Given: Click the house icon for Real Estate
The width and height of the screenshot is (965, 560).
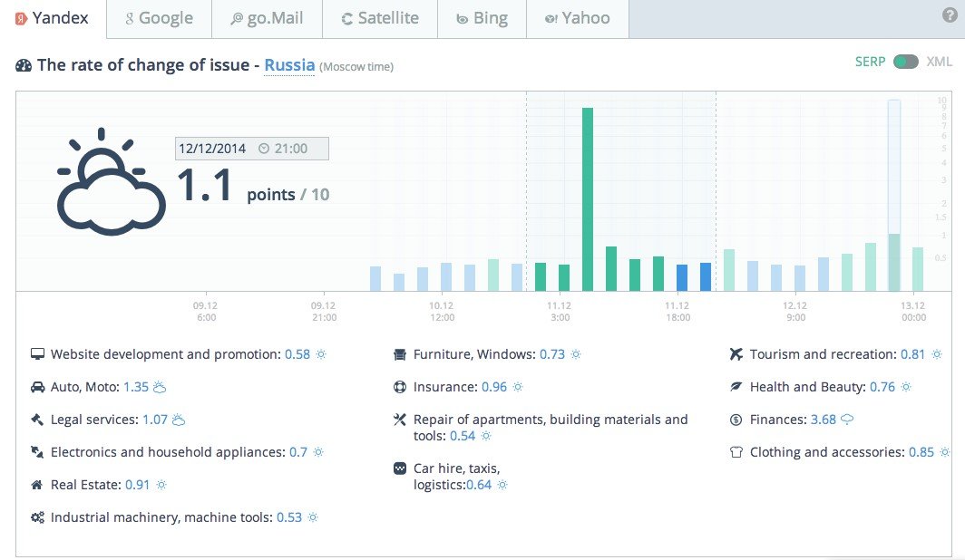Looking at the screenshot, I should tap(37, 485).
